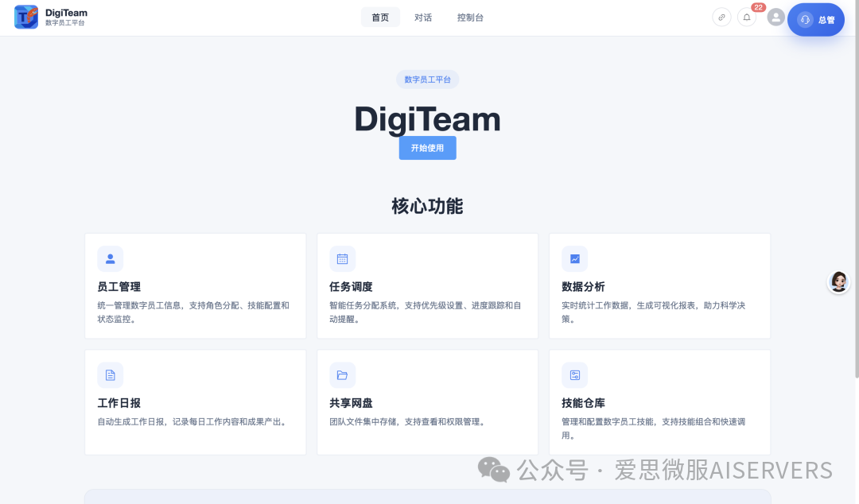Click the link icon in the header
The image size is (859, 504).
pos(721,17)
